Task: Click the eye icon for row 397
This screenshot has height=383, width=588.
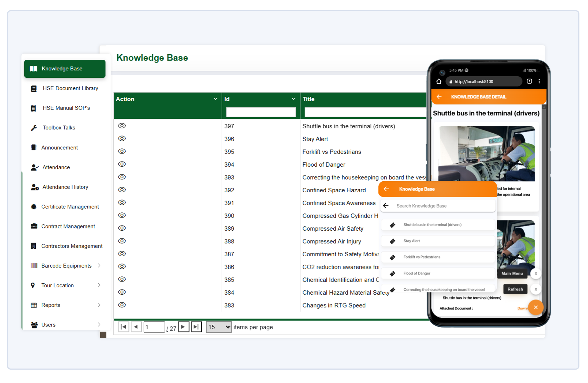Action: coord(122,126)
